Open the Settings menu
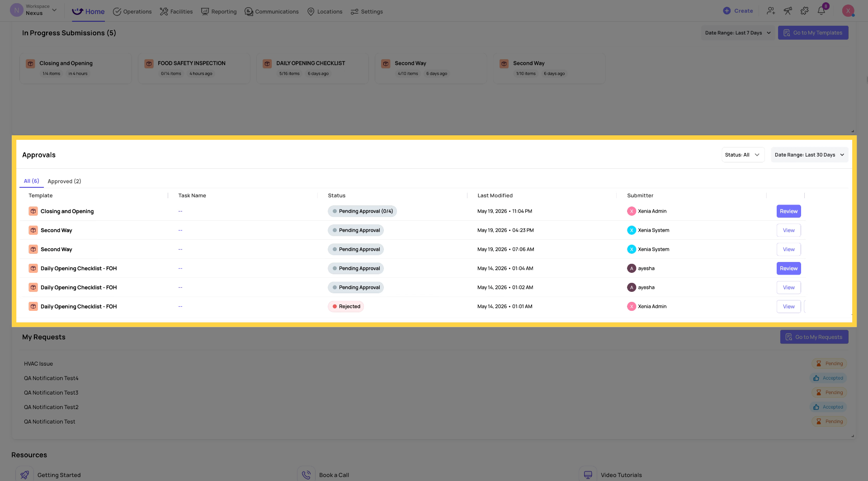This screenshot has width=868, height=481. (x=367, y=11)
